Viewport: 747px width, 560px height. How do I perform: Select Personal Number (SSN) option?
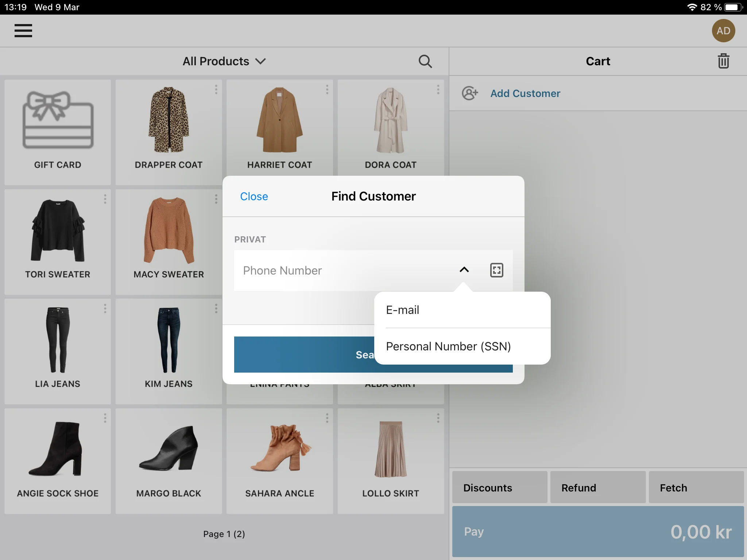pyautogui.click(x=462, y=346)
